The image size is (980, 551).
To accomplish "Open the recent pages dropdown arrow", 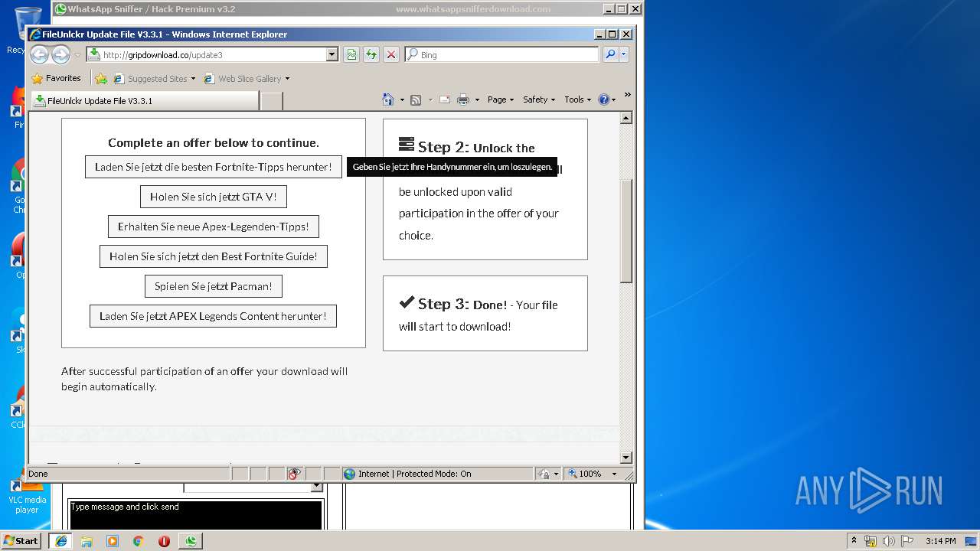I will tap(77, 55).
